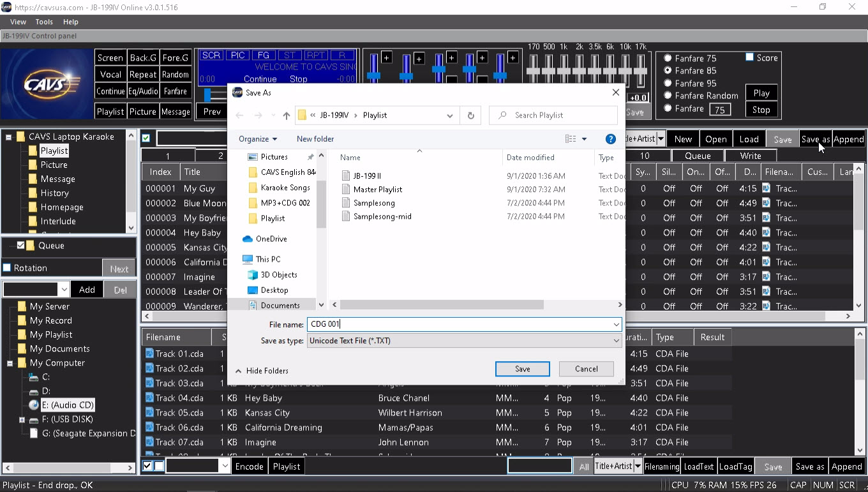
Task: Click the Encode button
Action: pos(250,466)
